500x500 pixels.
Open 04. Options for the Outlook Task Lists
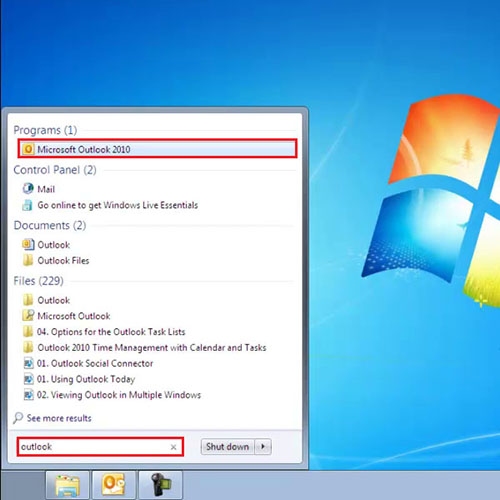tap(111, 332)
